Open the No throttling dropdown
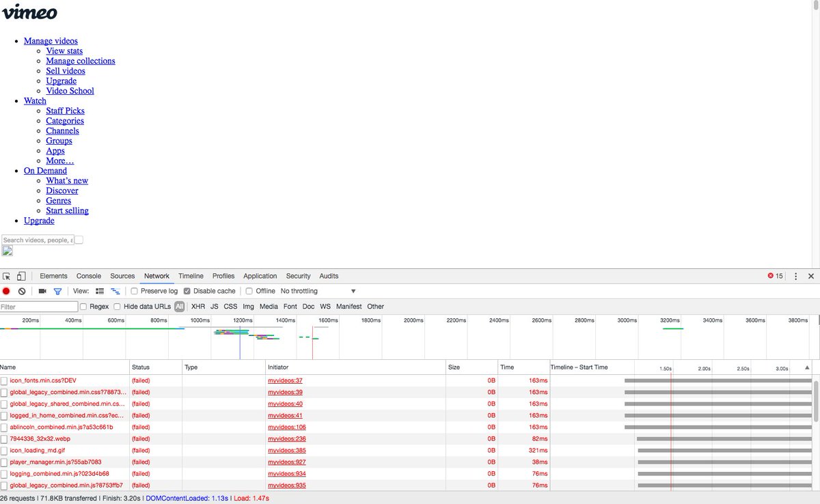The width and height of the screenshot is (820, 504). click(x=318, y=291)
